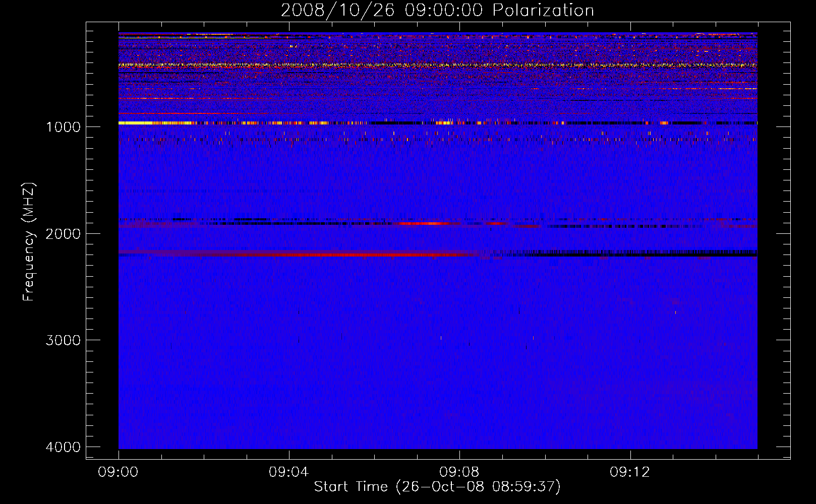Click the plot title '2008/10/26 09:00:00 Polarization'
Viewport: 816px width, 504px height.
[x=437, y=10]
